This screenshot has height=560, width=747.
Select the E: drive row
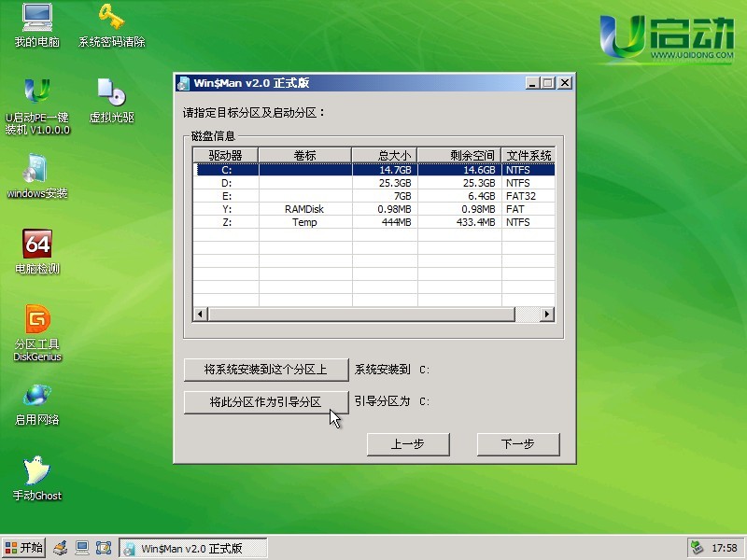(x=374, y=196)
